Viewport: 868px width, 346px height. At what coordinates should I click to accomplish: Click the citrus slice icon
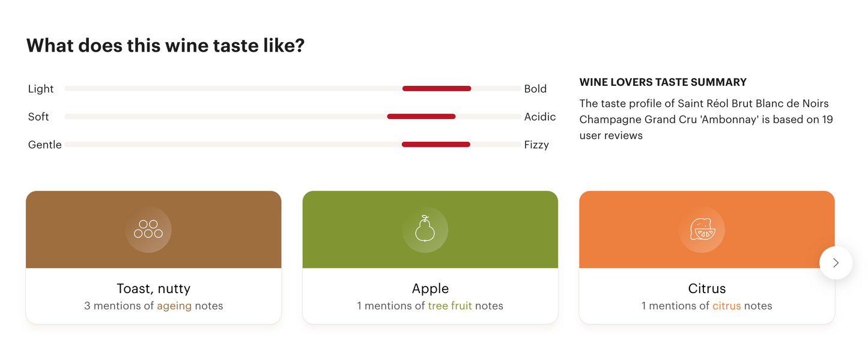click(x=702, y=229)
